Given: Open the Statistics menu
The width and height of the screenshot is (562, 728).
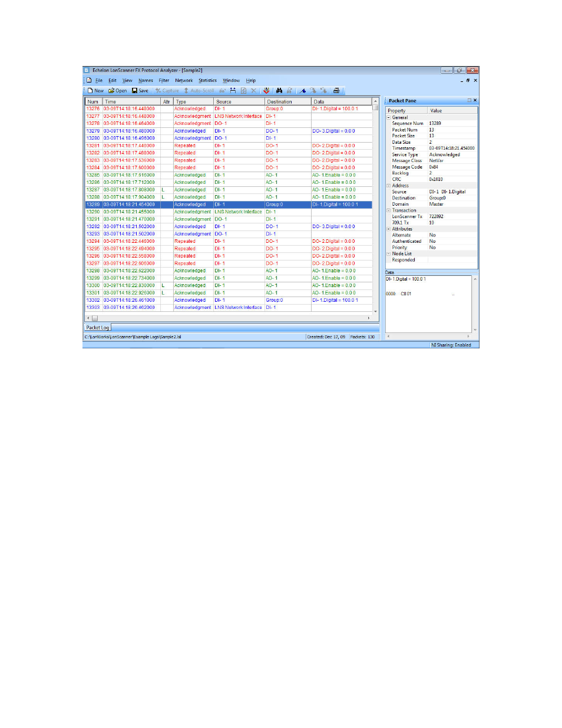Looking at the screenshot, I should click(x=207, y=81).
